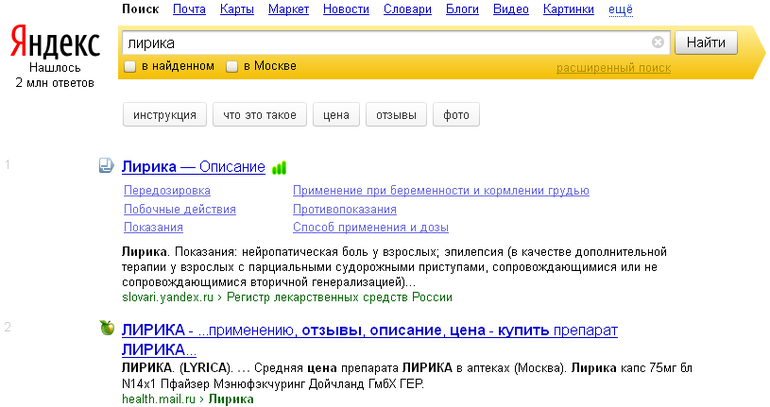The width and height of the screenshot is (770, 407).
Task: Open Новости
Action: (346, 9)
